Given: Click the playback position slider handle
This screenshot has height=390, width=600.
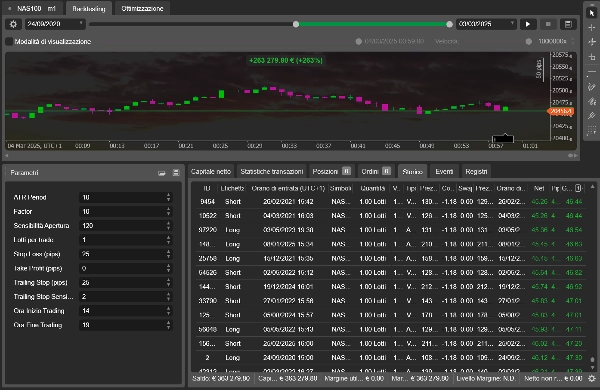Looking at the screenshot, I should 359,41.
